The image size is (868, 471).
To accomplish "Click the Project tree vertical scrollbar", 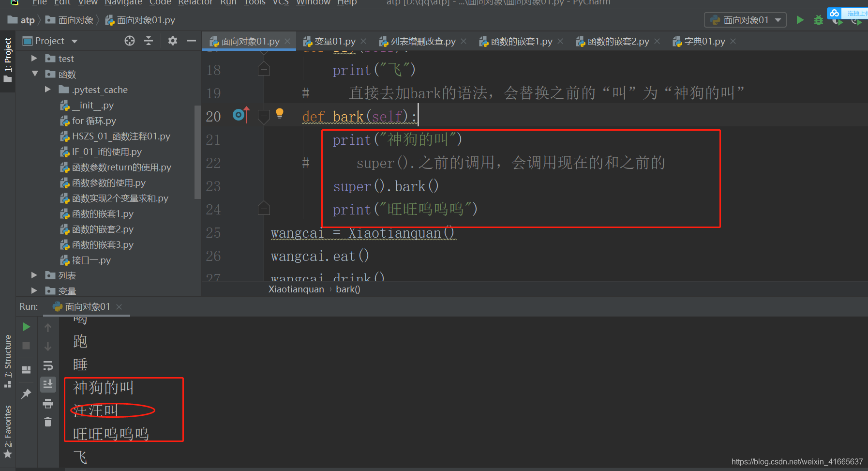I will (x=197, y=152).
